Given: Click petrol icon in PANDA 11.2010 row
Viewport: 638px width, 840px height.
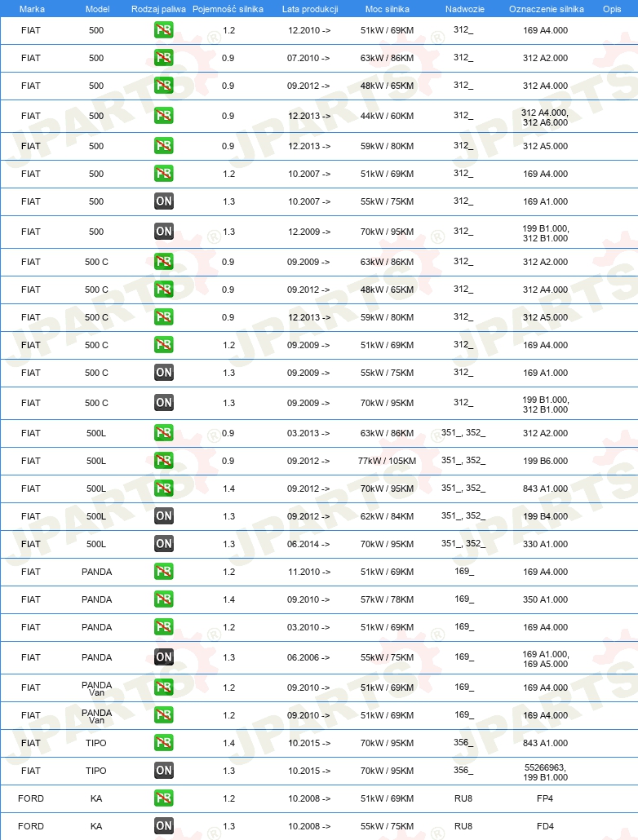Looking at the screenshot, I should pos(163,572).
